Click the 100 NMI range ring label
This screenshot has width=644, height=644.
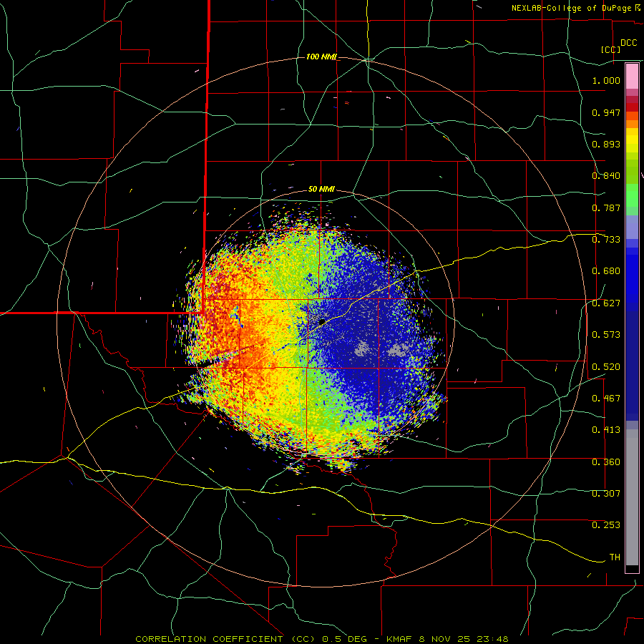click(x=321, y=57)
